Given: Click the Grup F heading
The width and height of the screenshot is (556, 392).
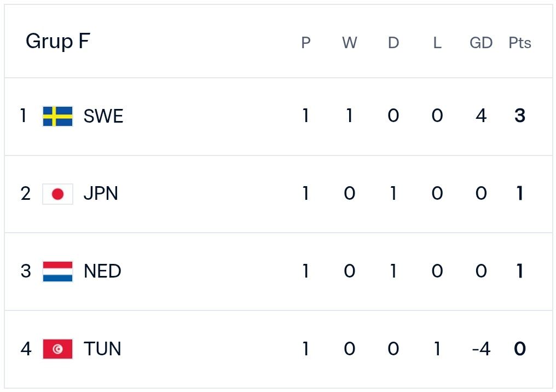Looking at the screenshot, I should tap(58, 42).
